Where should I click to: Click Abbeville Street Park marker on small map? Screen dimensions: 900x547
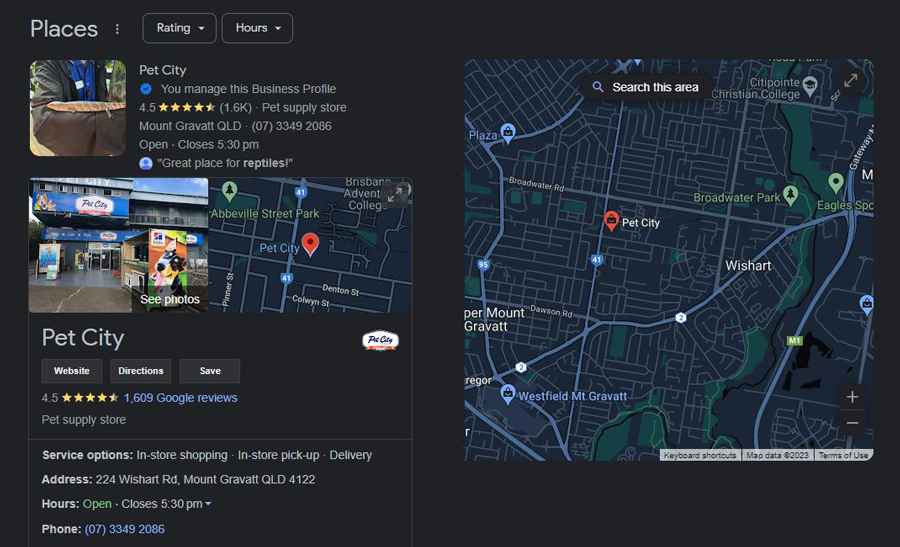coord(230,190)
